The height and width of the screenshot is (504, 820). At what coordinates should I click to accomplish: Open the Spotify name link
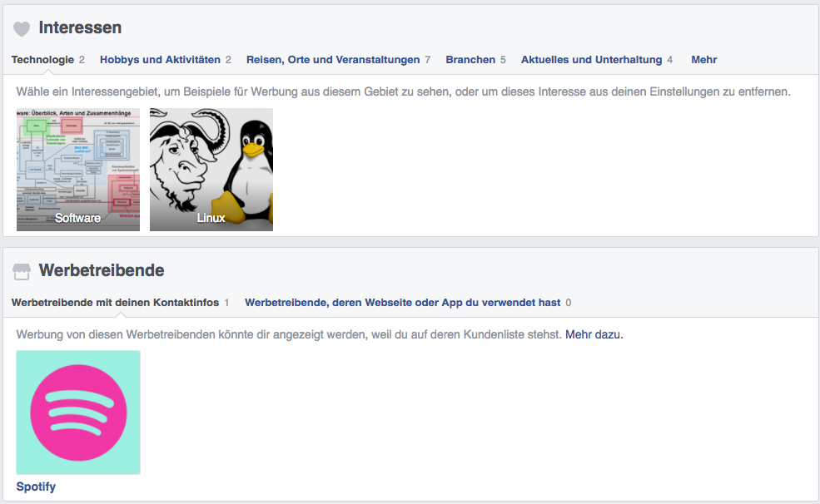[x=36, y=487]
